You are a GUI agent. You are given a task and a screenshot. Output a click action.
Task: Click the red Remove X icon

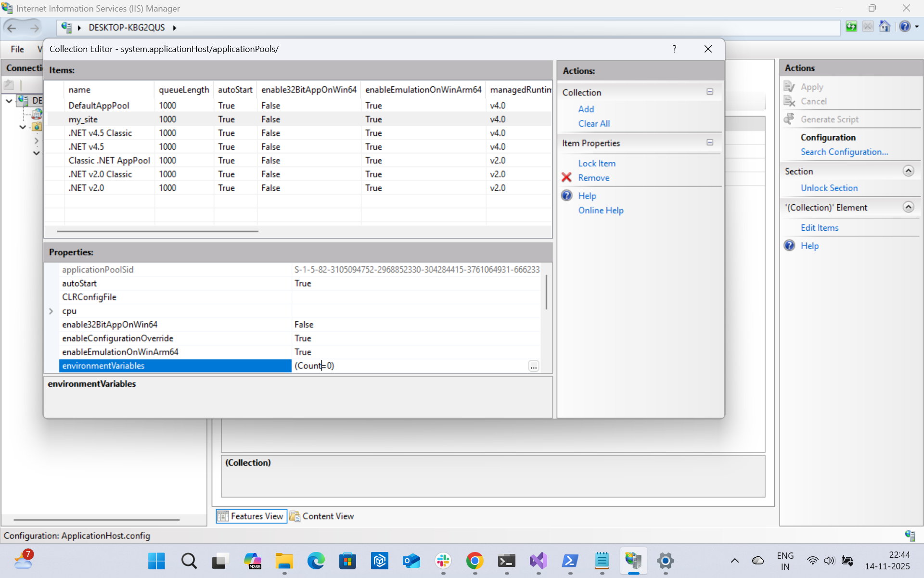point(566,178)
